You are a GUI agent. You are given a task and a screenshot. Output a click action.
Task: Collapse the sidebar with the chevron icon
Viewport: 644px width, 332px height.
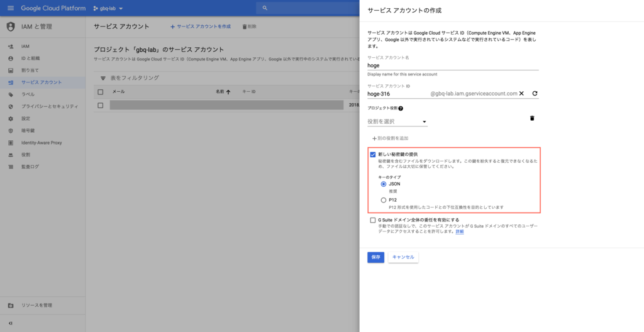pos(11,323)
